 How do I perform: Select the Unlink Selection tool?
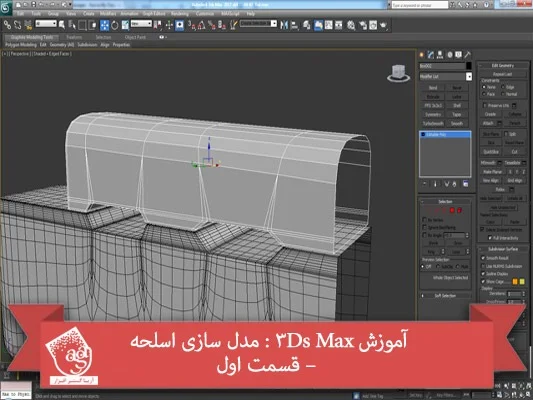coord(17,25)
